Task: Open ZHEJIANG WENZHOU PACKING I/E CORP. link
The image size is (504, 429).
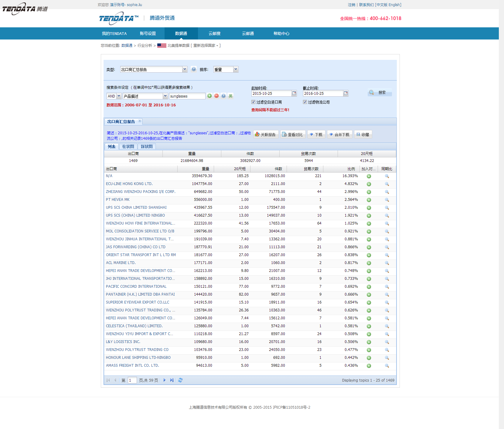Action: click(141, 192)
